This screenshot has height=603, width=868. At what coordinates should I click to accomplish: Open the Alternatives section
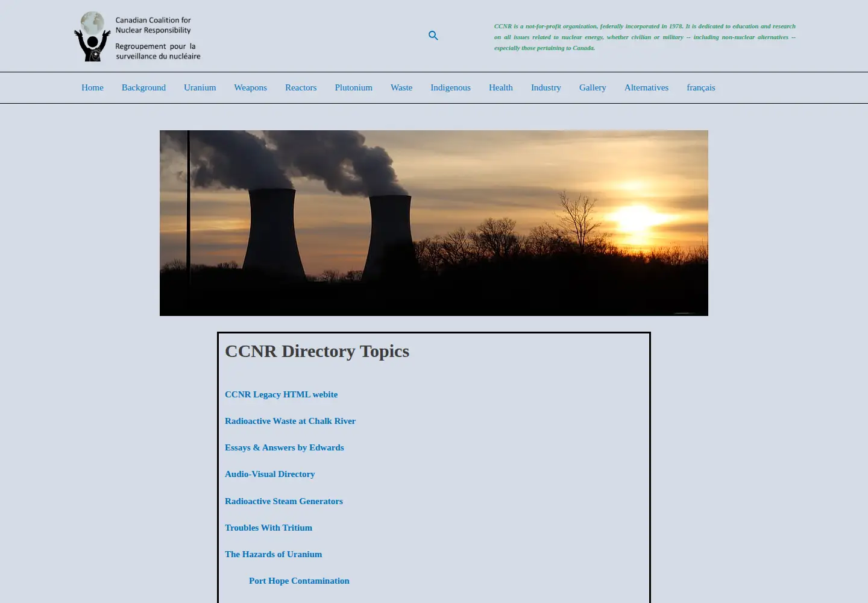pos(646,87)
